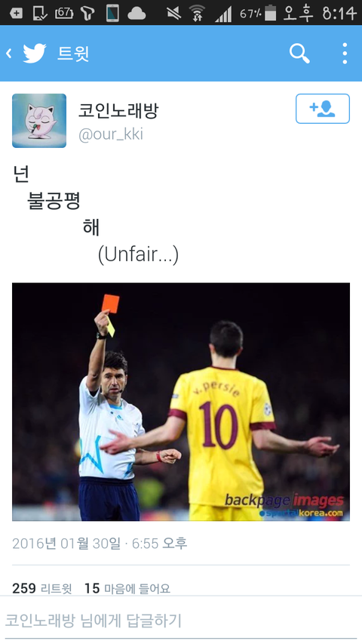Tap the cloud notification icon
The height and width of the screenshot is (644, 362).
point(137,14)
